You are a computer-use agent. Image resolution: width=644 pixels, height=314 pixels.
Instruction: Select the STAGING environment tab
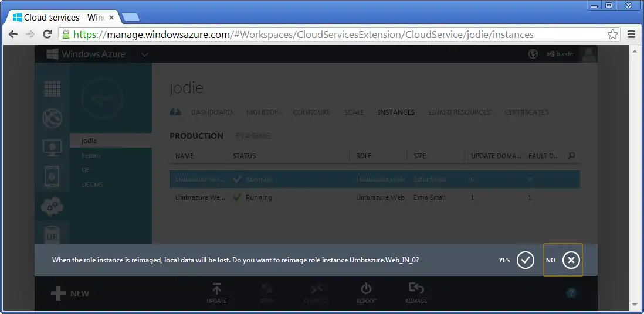[x=253, y=136]
